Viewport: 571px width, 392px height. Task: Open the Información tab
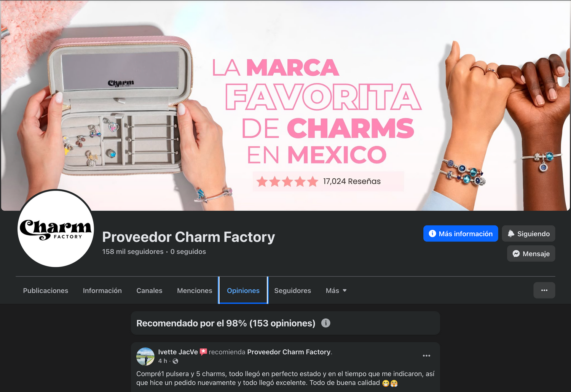pos(102,290)
